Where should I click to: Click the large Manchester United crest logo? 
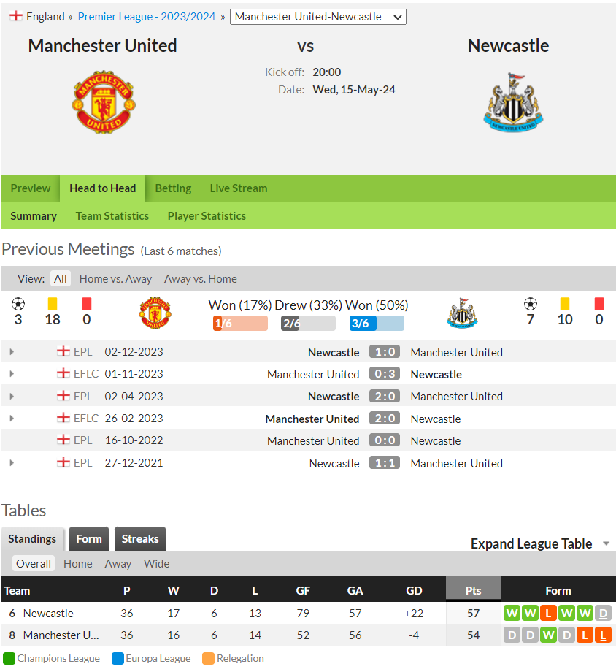point(104,102)
